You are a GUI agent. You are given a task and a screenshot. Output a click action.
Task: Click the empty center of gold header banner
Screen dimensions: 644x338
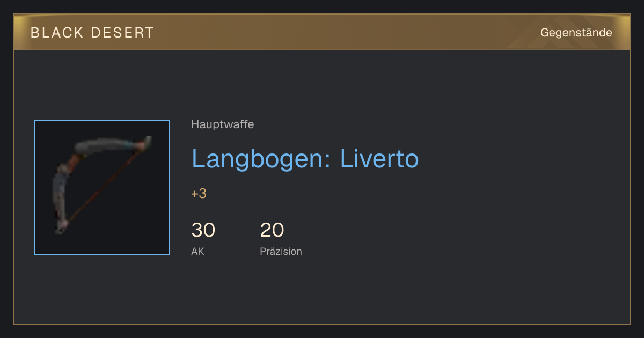tap(343, 32)
